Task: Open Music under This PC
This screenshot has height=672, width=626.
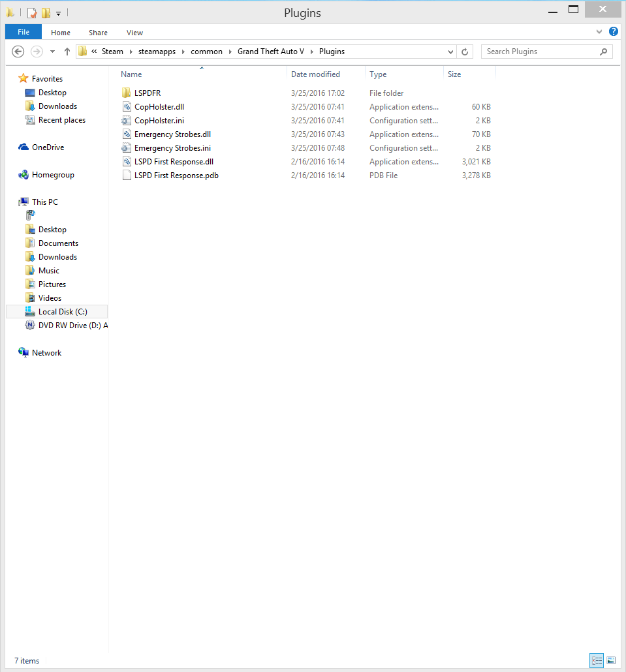Action: coord(49,270)
